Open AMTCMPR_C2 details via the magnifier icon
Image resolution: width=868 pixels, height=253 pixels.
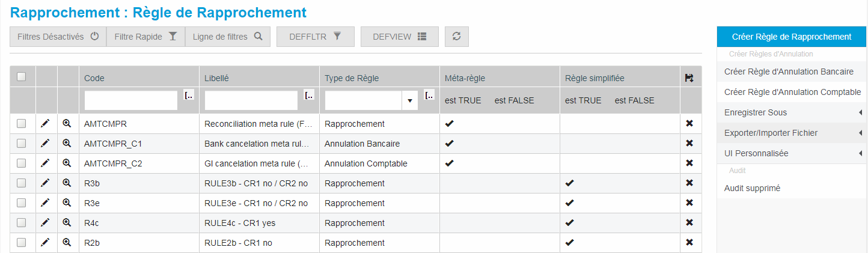click(x=67, y=163)
